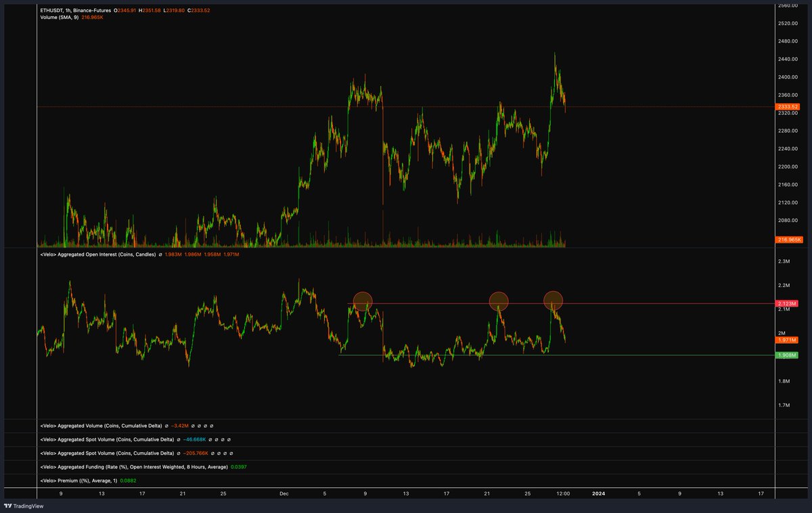This screenshot has height=513, width=812.
Task: Select the Aggregated Funding (Rate %) indicator legend
Action: 134,466
